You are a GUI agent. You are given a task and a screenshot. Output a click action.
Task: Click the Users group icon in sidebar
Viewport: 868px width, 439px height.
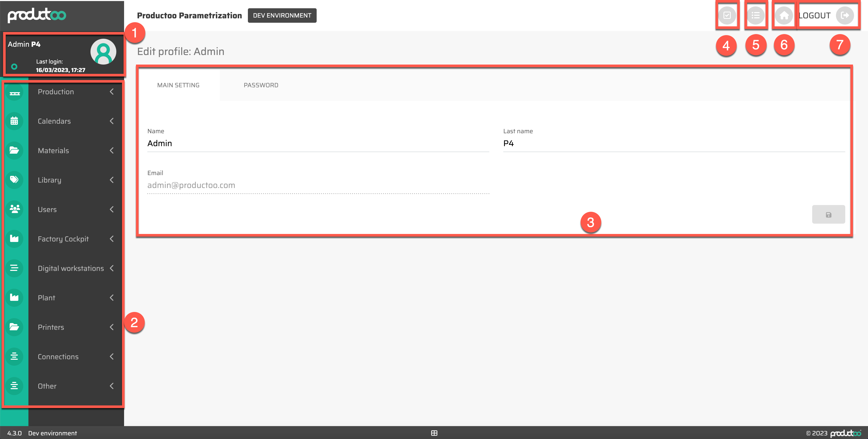(14, 209)
